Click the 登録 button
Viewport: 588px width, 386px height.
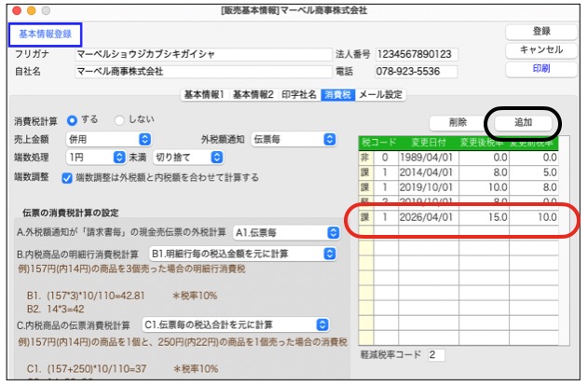[x=540, y=31]
